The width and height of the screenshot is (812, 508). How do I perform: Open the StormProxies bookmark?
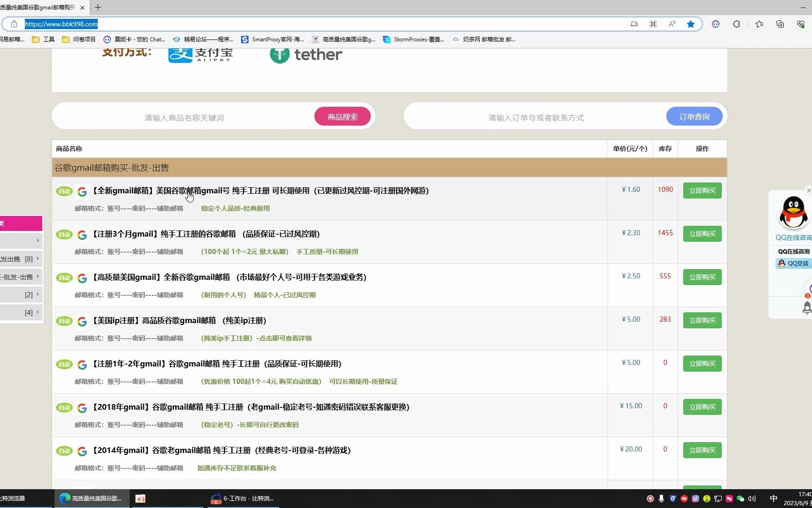pos(414,40)
